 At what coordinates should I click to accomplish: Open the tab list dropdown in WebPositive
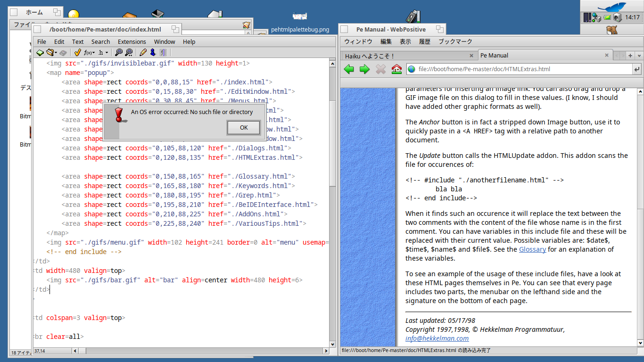[639, 56]
